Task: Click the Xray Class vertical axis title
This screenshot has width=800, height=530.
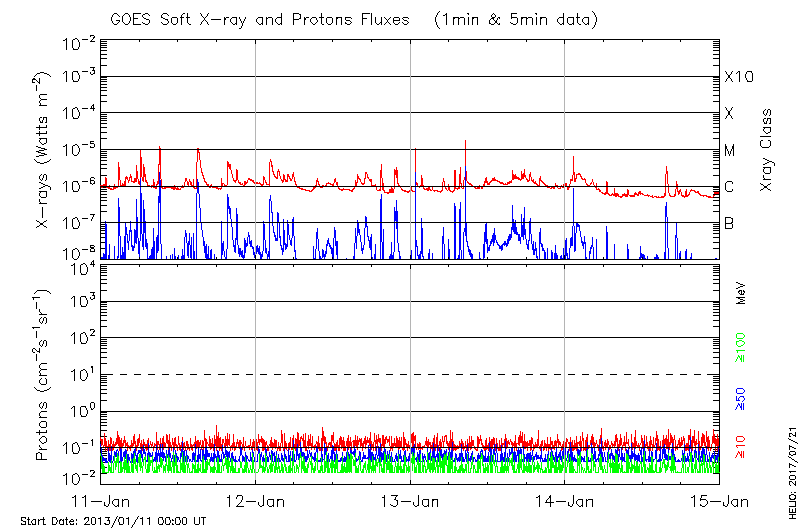Action: point(767,150)
